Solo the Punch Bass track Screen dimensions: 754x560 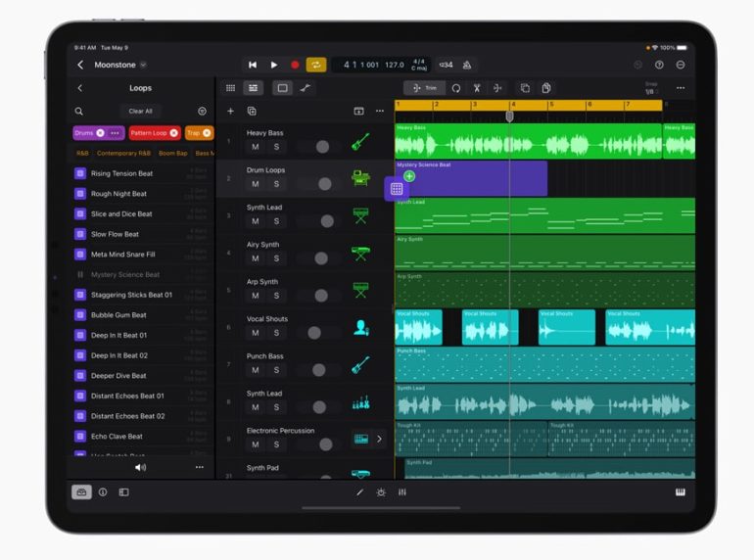[276, 370]
